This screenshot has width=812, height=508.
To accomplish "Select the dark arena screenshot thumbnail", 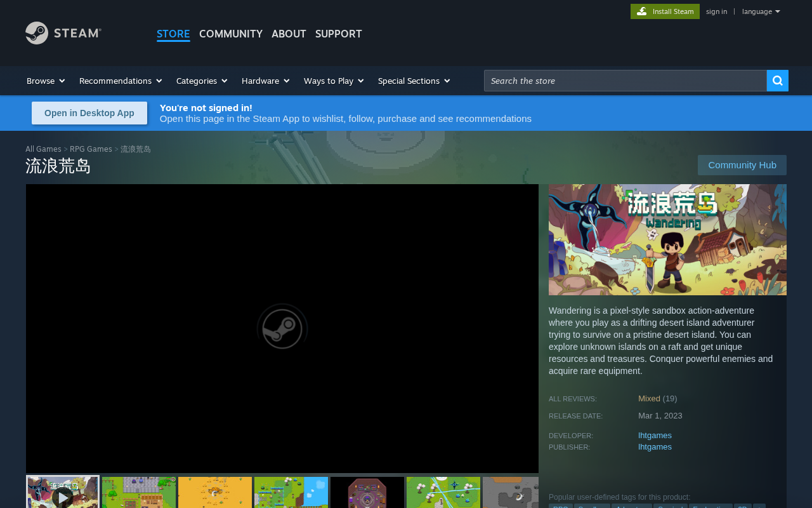I will pyautogui.click(x=367, y=492).
